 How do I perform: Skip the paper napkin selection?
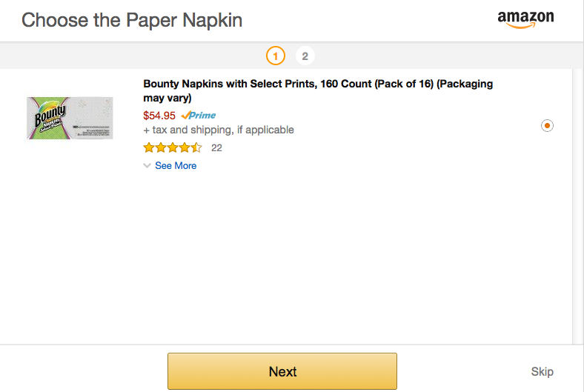click(x=542, y=371)
